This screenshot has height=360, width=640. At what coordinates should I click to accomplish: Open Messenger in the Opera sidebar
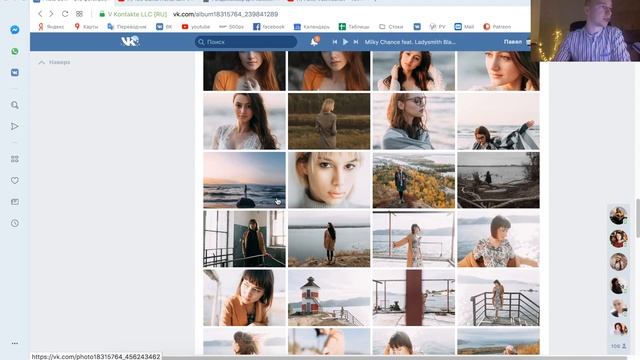tap(15, 30)
